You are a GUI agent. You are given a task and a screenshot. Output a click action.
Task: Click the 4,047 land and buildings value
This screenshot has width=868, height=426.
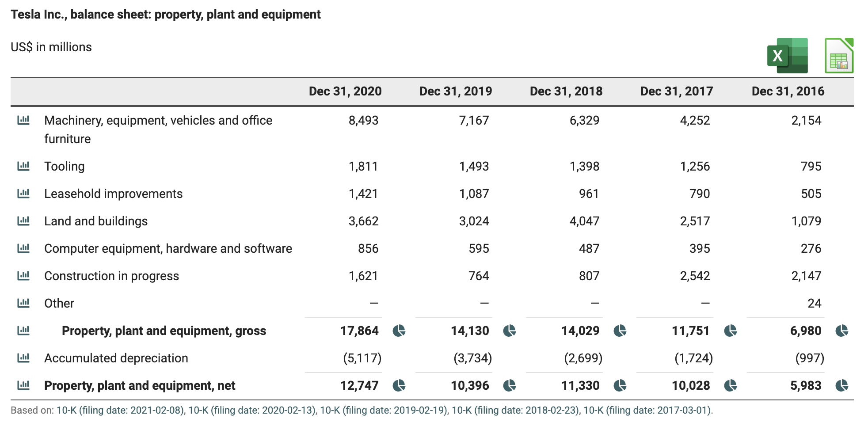coord(584,221)
